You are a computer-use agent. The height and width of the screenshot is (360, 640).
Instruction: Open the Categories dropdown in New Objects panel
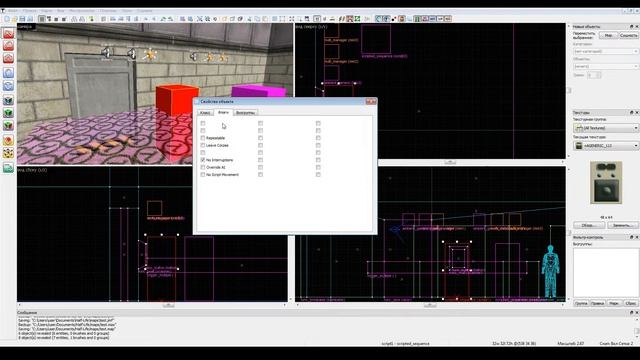coord(606,51)
